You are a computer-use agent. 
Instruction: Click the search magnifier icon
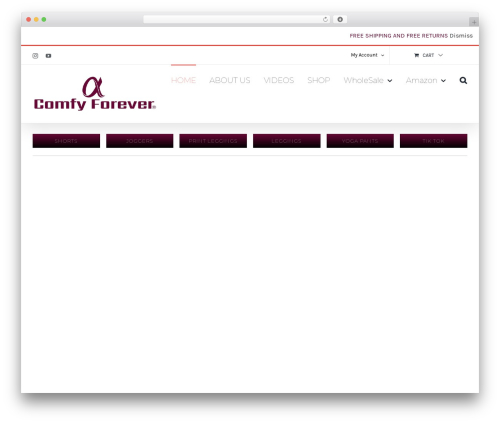click(x=463, y=80)
